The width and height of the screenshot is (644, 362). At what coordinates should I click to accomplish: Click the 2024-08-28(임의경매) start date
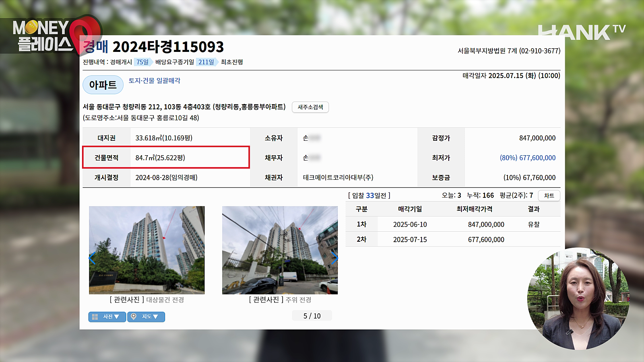point(166,177)
